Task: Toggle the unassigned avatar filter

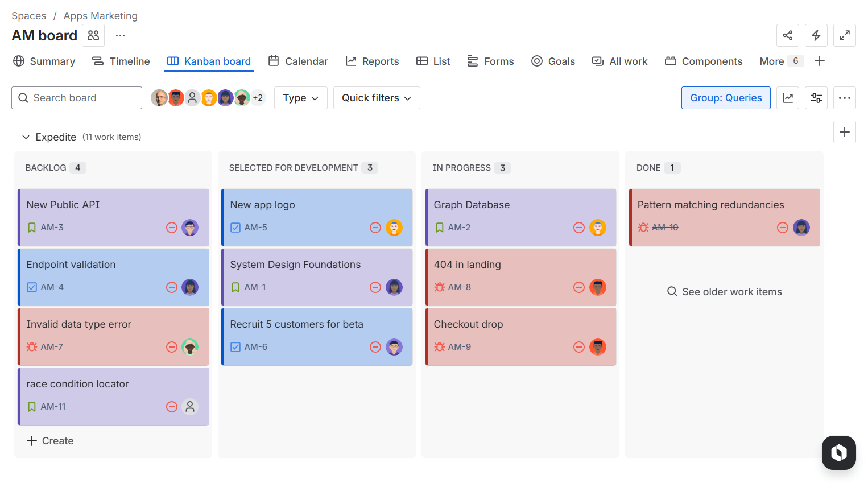Action: 192,97
